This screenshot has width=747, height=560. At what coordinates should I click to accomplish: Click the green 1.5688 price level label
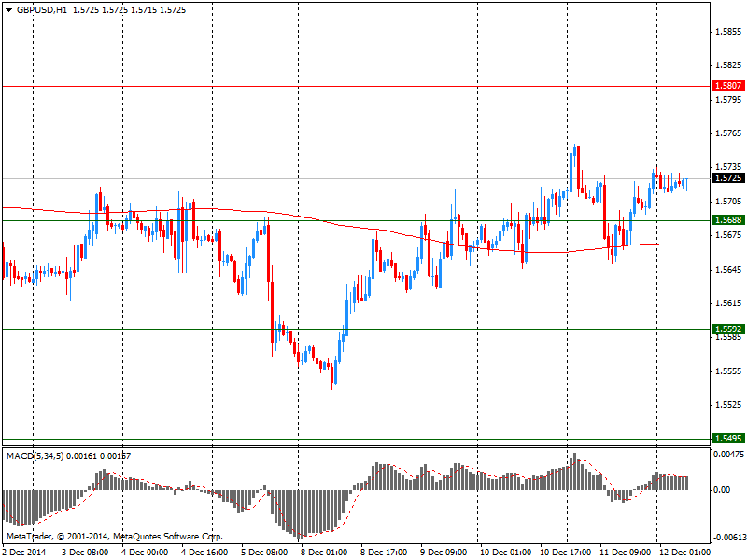[728, 220]
